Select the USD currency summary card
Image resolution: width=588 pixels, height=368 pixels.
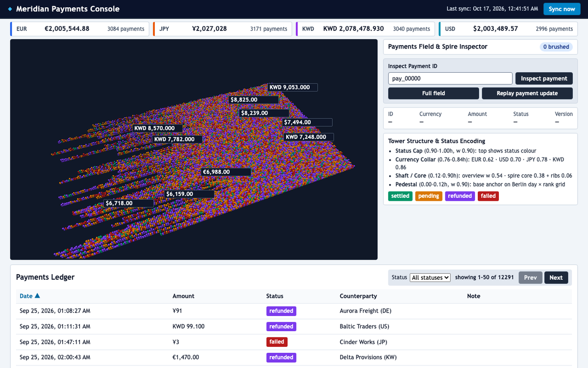(x=508, y=29)
